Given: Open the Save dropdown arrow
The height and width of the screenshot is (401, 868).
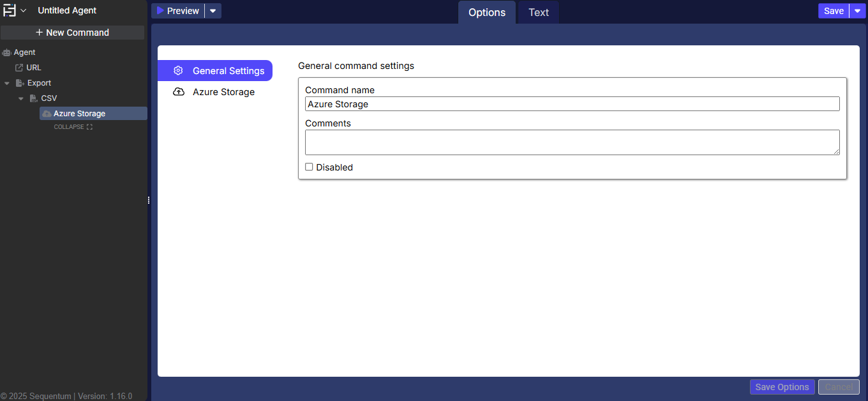Looking at the screenshot, I should click(x=857, y=11).
